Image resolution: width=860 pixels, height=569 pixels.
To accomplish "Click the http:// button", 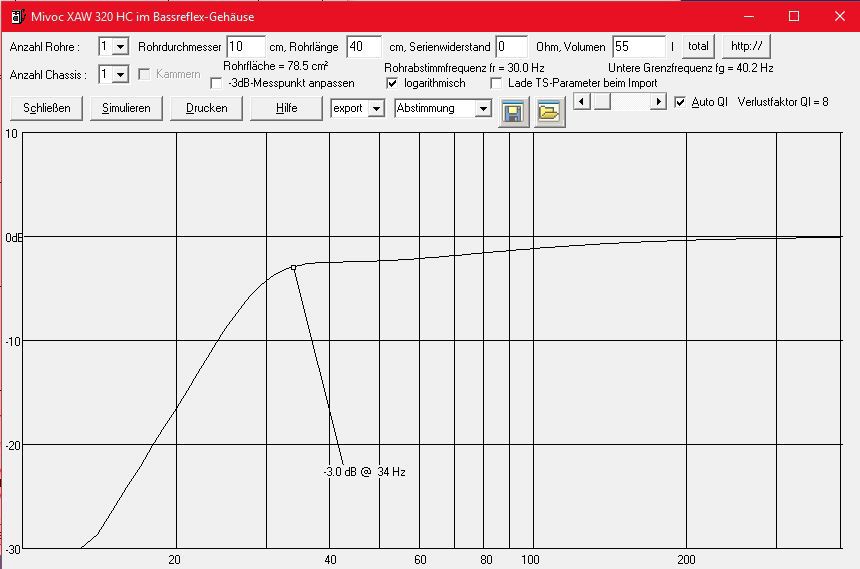I will [x=746, y=47].
